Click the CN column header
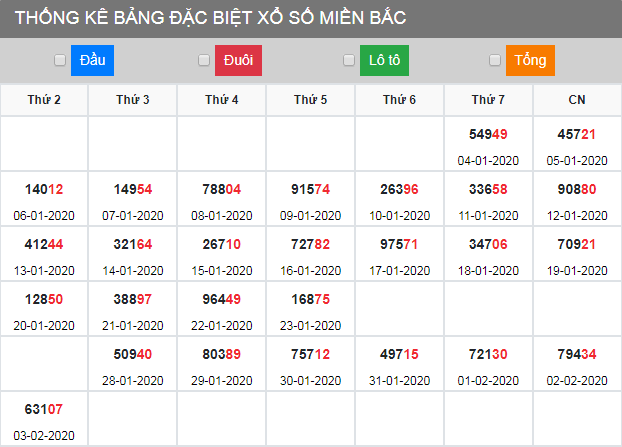The height and width of the screenshot is (447, 622). [577, 100]
